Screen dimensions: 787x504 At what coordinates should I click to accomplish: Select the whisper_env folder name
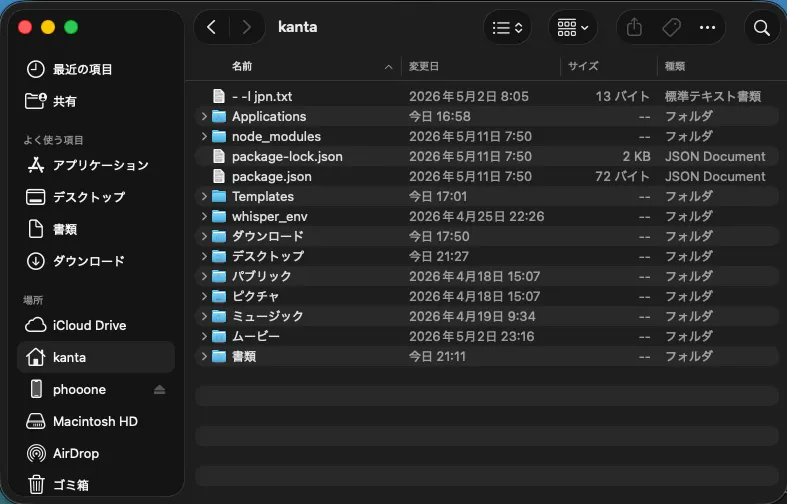pyautogui.click(x=270, y=216)
